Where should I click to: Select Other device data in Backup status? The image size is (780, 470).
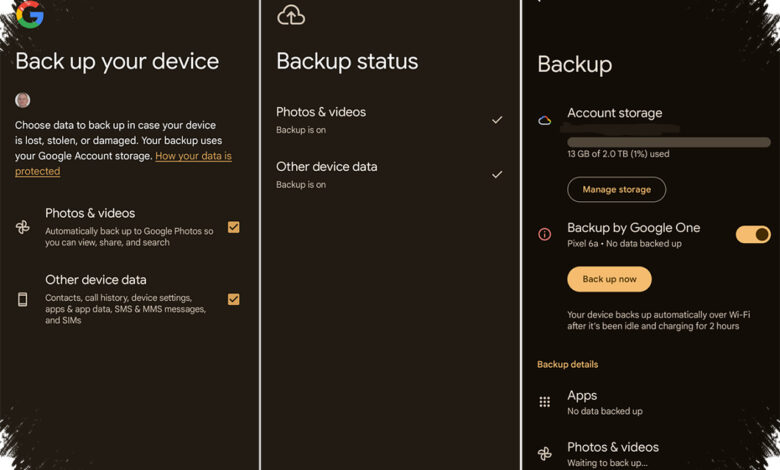click(x=390, y=175)
